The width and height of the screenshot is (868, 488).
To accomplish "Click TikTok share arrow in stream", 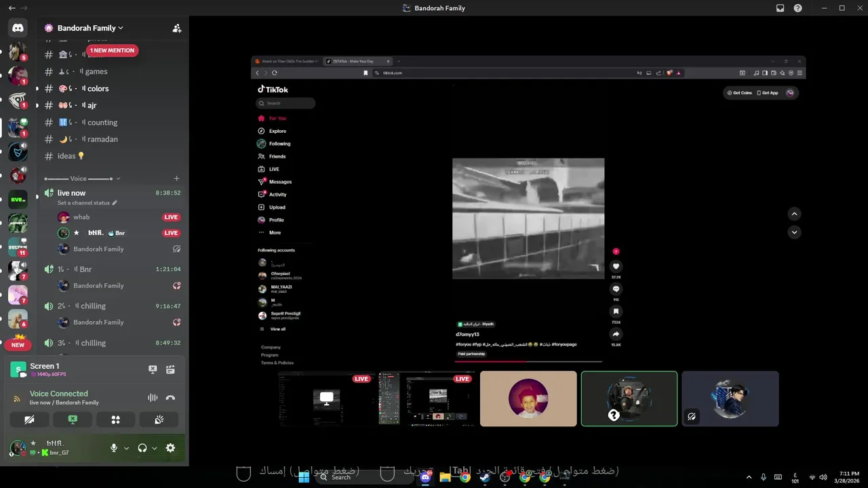I will pyautogui.click(x=616, y=334).
